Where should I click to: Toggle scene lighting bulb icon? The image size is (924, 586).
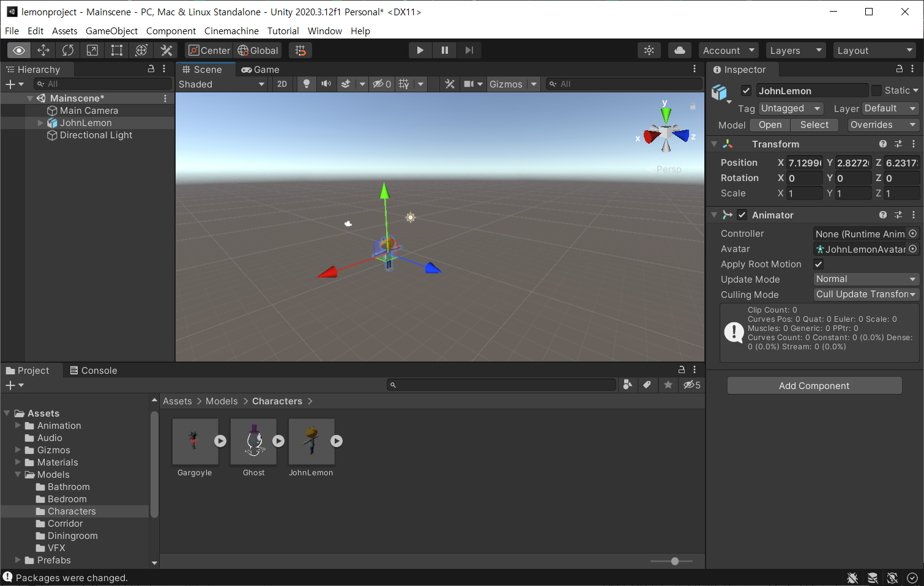[x=307, y=84]
